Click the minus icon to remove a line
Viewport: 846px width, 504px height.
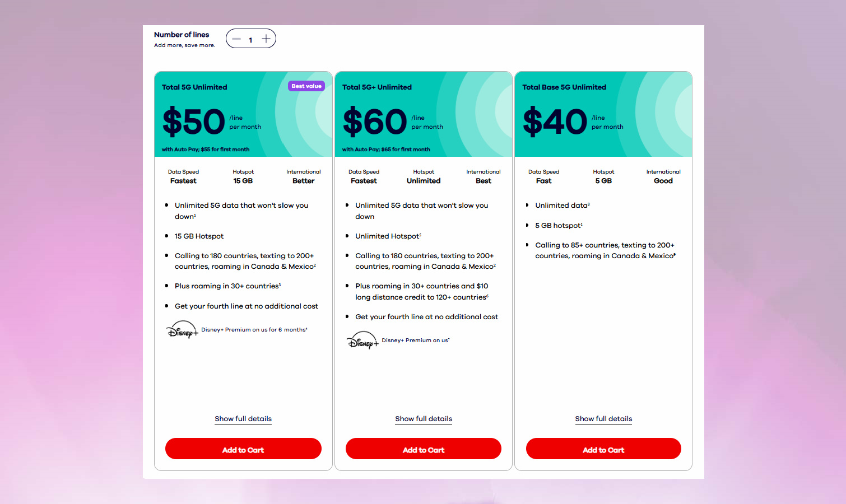236,39
